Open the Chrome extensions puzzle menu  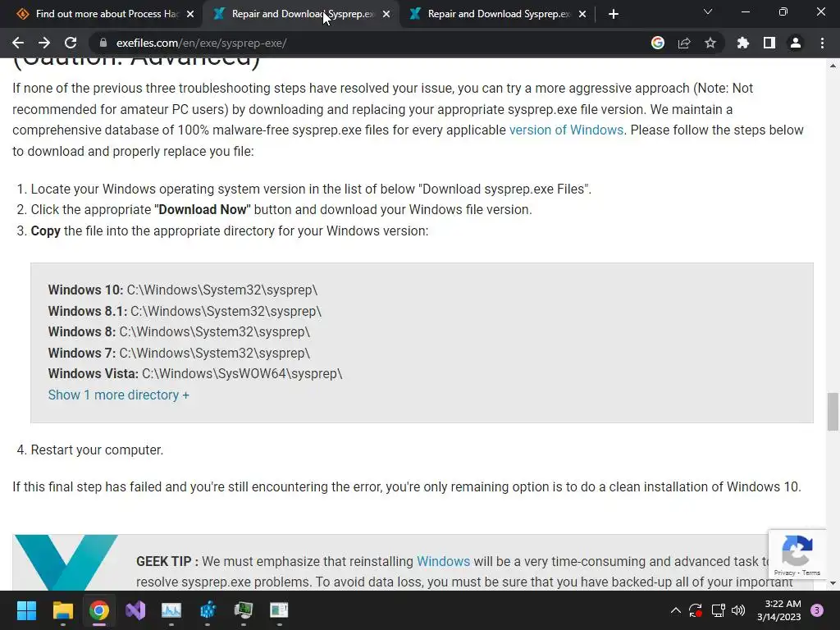click(x=743, y=43)
